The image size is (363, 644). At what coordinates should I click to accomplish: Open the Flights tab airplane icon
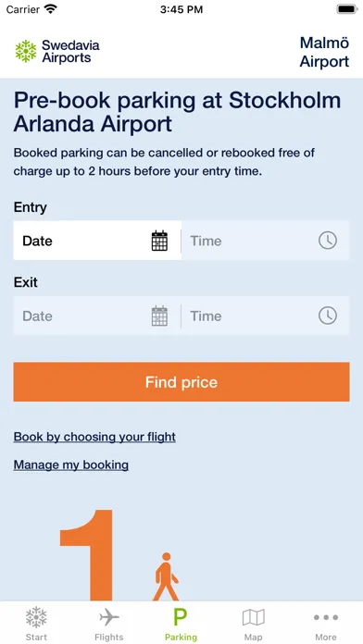[x=109, y=617]
